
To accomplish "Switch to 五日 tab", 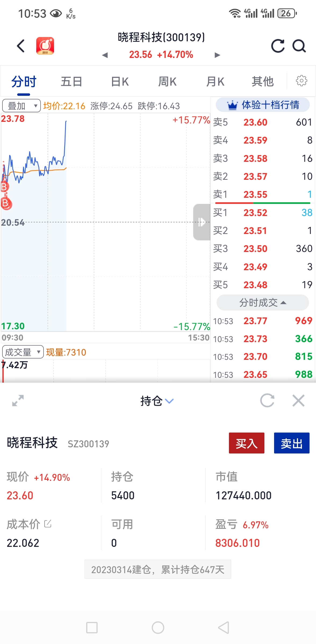I will [x=71, y=82].
